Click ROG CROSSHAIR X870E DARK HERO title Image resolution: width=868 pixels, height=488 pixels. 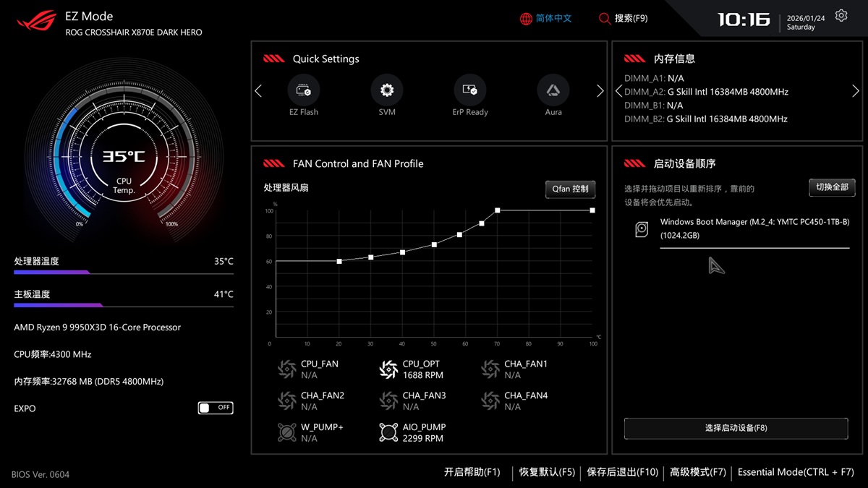tap(134, 33)
